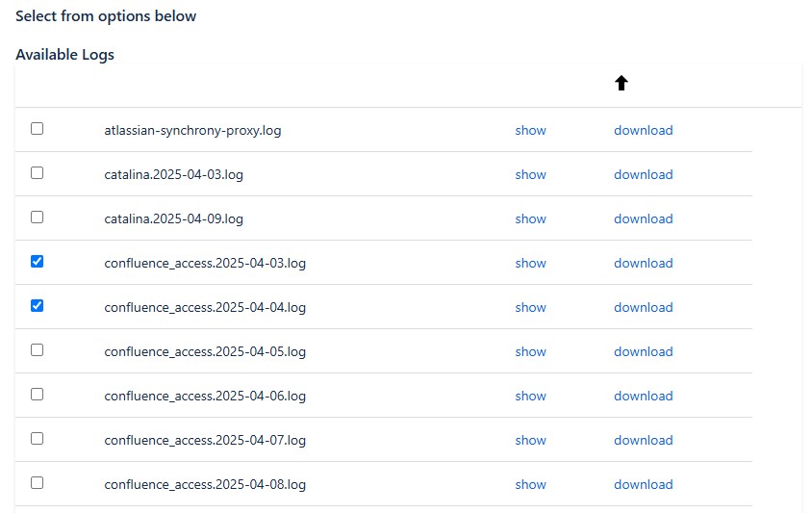Tick checkbox for confluence_access.2025-04-08.log

(38, 483)
